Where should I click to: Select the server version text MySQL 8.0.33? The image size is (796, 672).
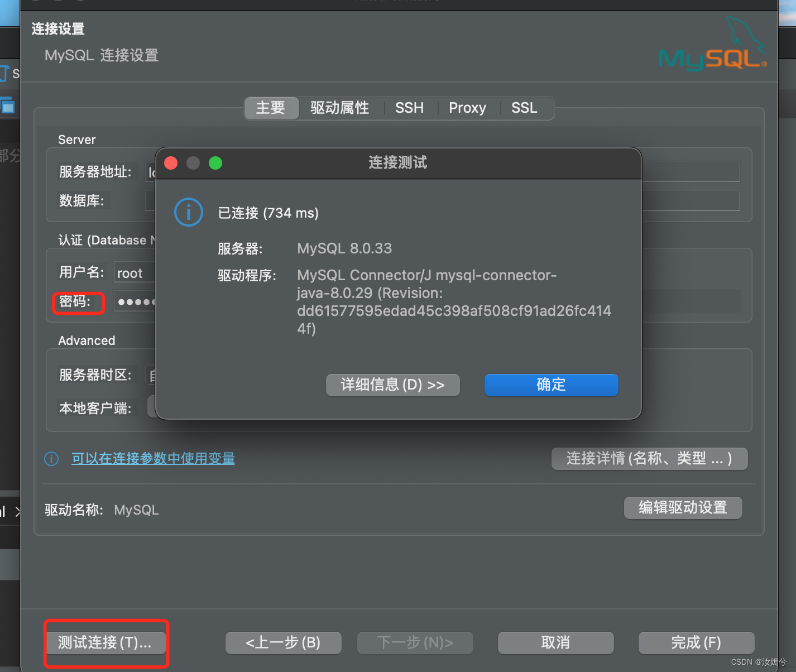[344, 248]
